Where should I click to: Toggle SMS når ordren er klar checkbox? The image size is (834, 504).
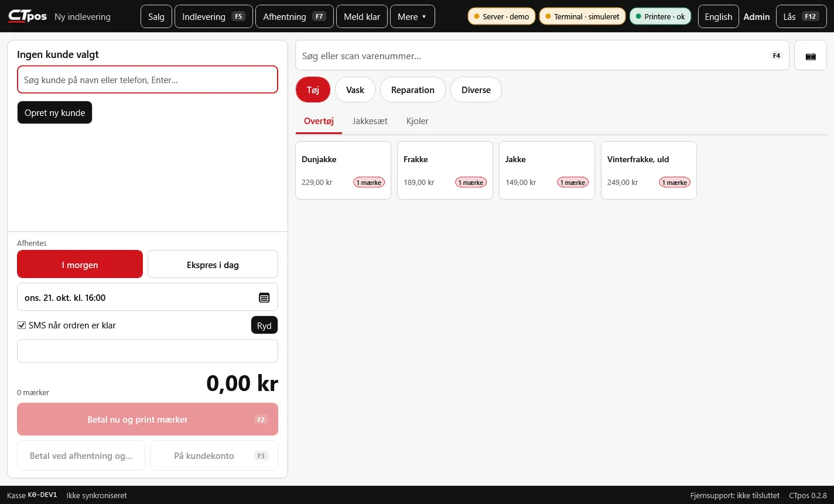click(22, 325)
